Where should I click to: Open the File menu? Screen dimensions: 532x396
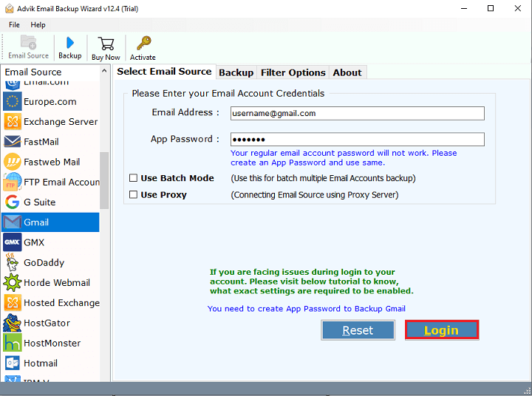[x=14, y=25]
